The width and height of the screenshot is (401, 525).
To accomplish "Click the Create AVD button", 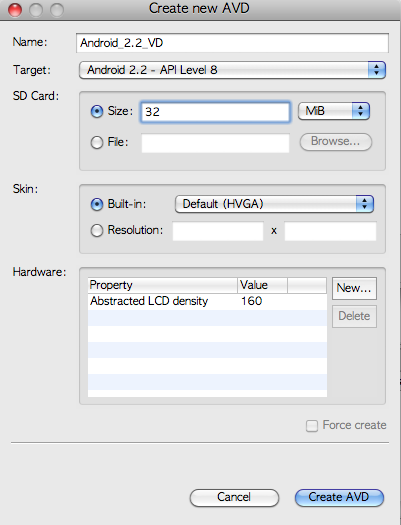I will (339, 497).
